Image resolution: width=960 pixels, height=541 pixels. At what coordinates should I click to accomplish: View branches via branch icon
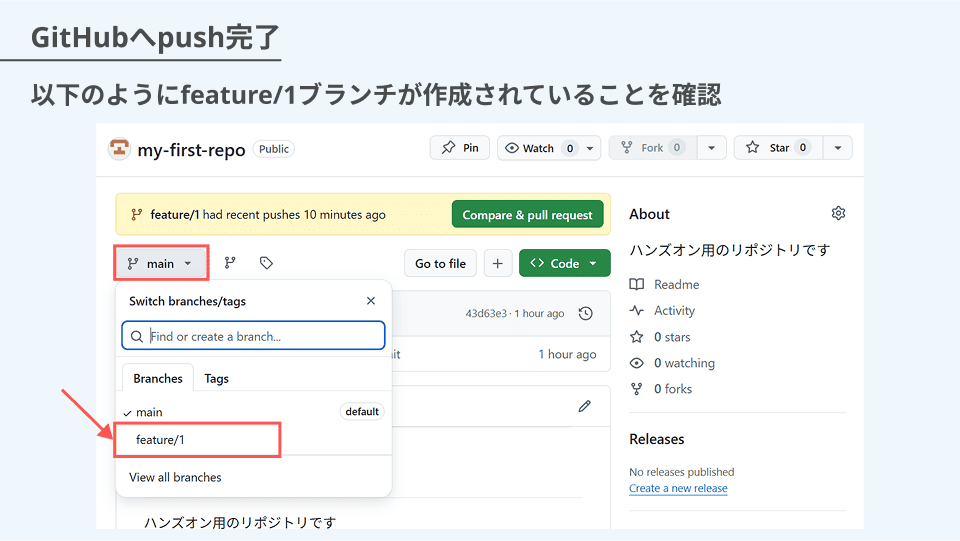tap(230, 263)
